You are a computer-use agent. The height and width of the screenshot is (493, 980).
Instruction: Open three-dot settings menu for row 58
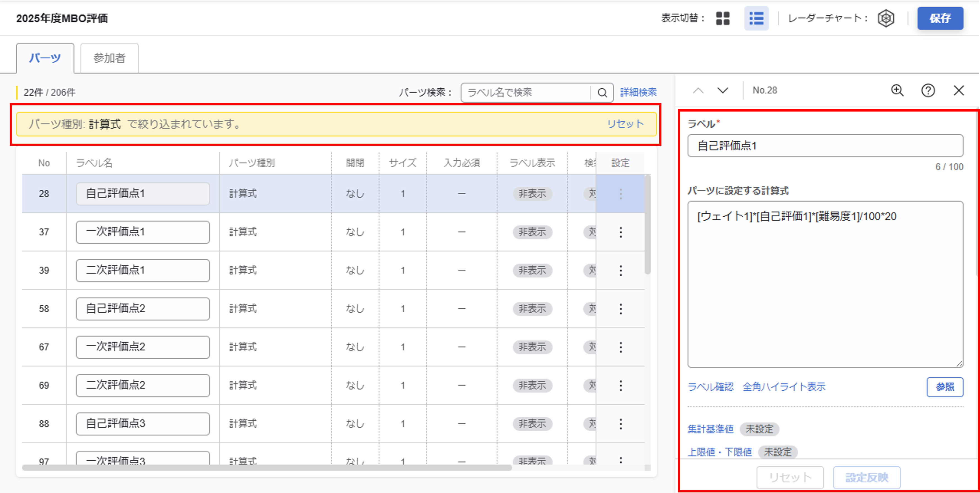coord(620,309)
